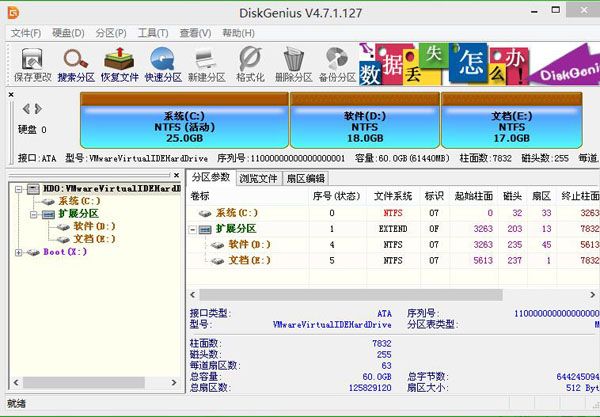Click the DiskGenius logo in title bar
This screenshot has width=600, height=417.
(x=13, y=13)
